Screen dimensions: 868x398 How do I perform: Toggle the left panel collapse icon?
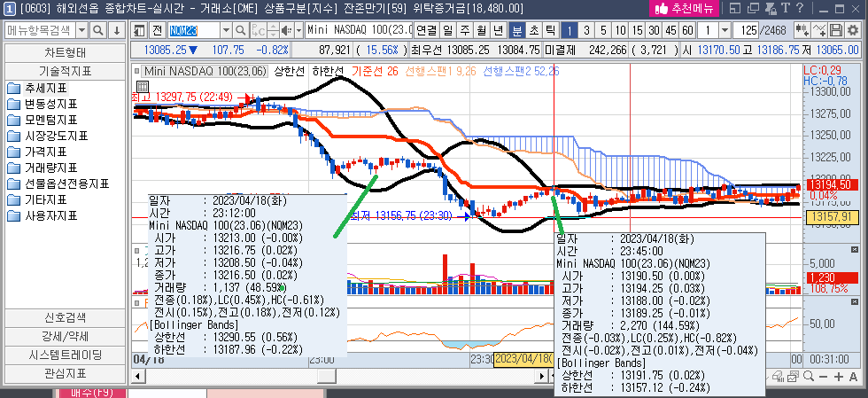[140, 30]
